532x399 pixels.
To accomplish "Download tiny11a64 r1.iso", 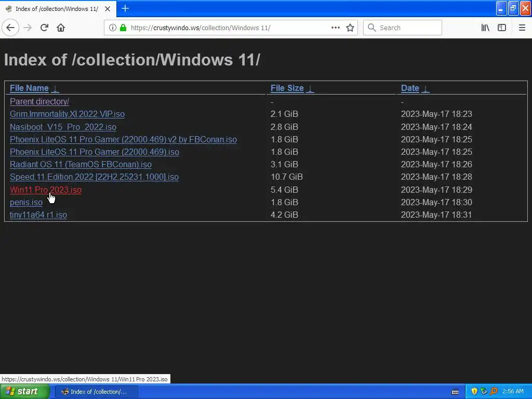I will 38,215.
